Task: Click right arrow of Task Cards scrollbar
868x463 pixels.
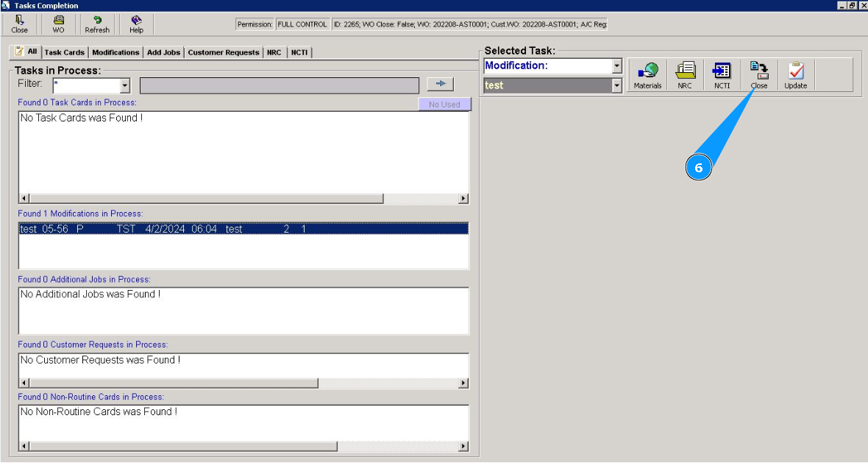Action: (463, 198)
